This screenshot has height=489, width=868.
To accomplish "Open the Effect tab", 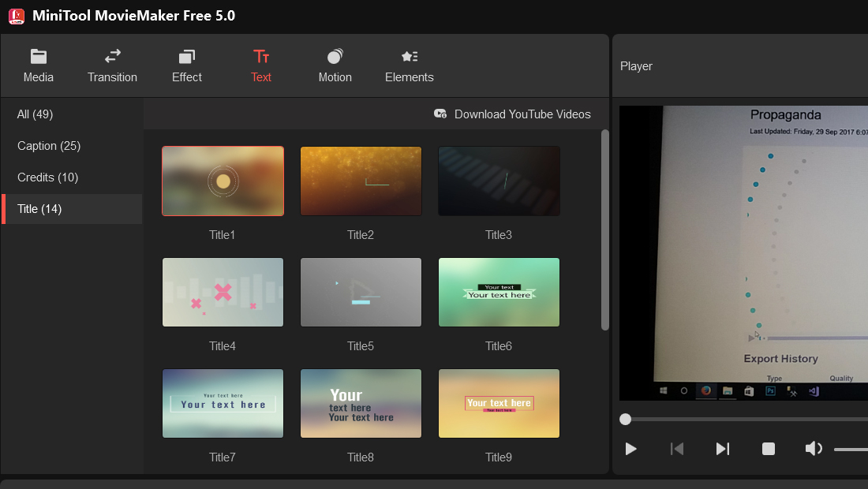I will pyautogui.click(x=186, y=65).
